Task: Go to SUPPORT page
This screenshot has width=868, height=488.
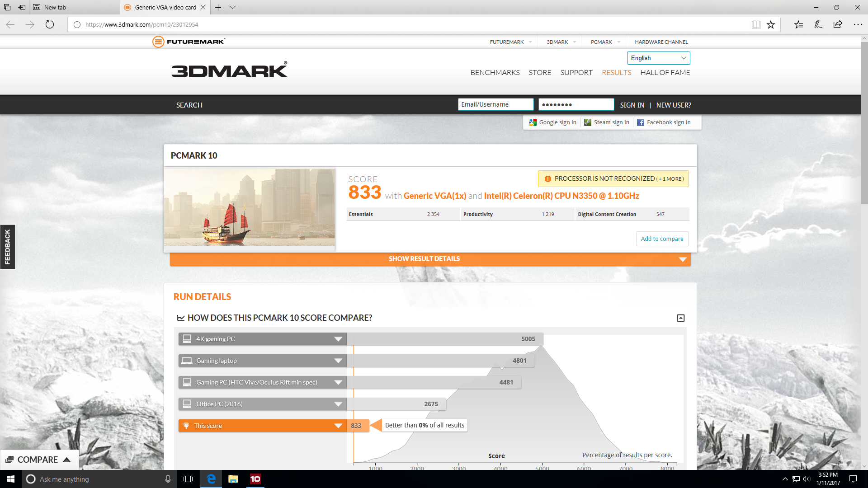Action: coord(576,72)
